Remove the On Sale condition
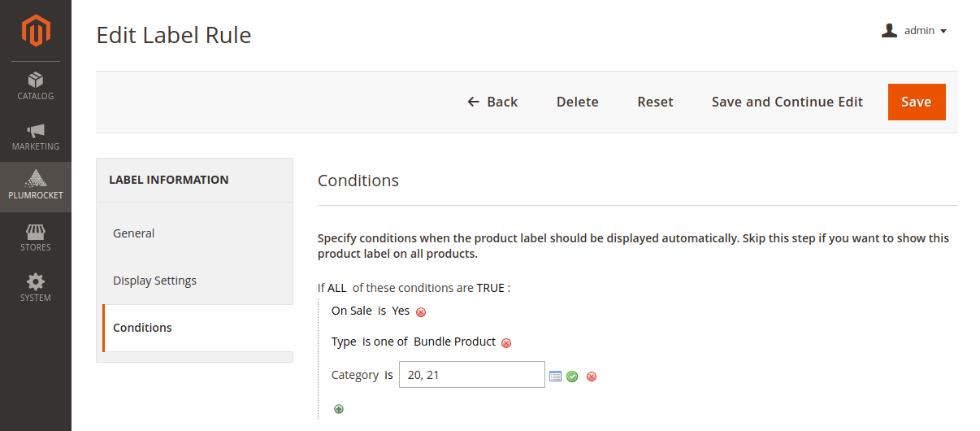The width and height of the screenshot is (980, 431). 421,311
